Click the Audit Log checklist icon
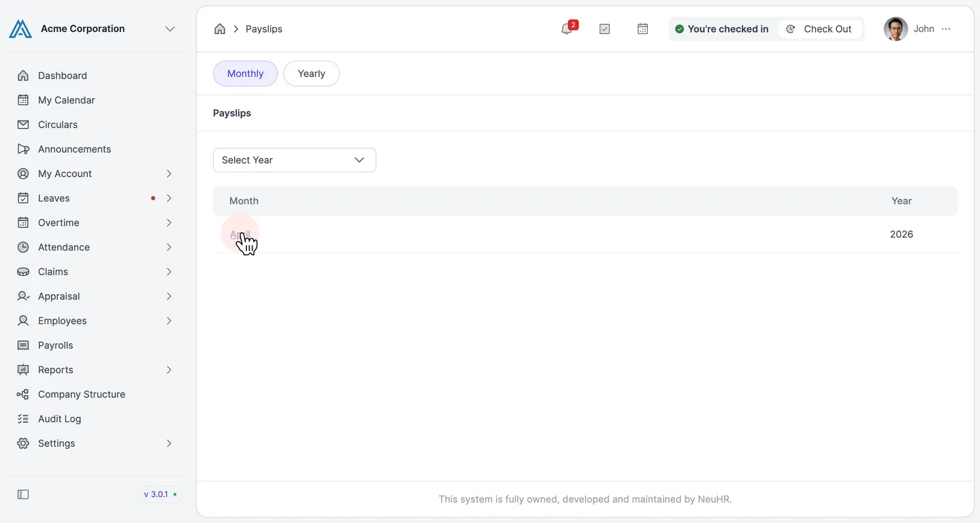This screenshot has height=523, width=980. coord(23,419)
